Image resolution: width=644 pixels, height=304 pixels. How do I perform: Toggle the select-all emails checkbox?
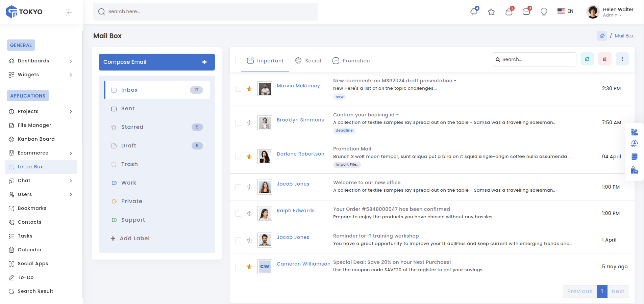click(238, 61)
